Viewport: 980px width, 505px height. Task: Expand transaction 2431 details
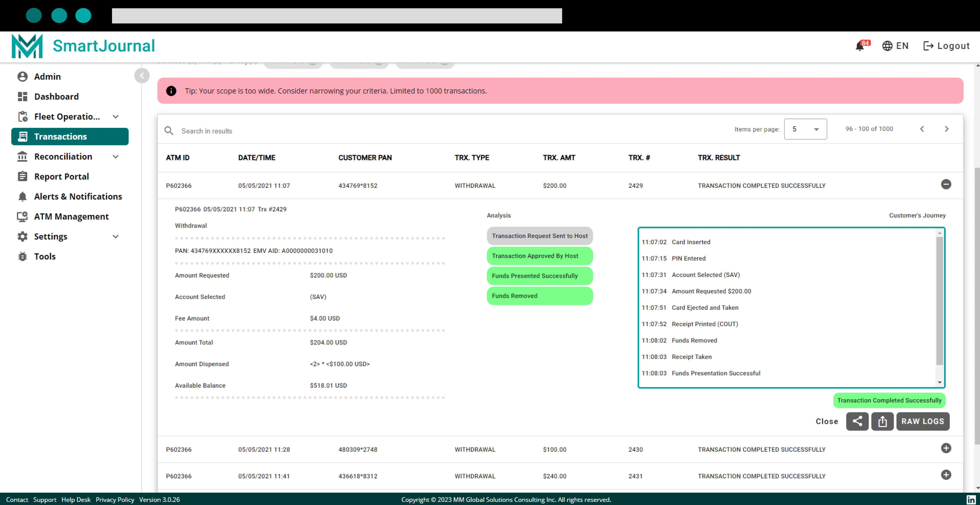coord(946,475)
